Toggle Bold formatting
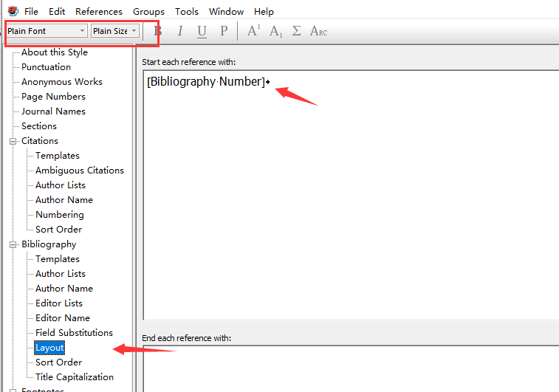Viewport: 559px width, 392px height. [x=157, y=31]
